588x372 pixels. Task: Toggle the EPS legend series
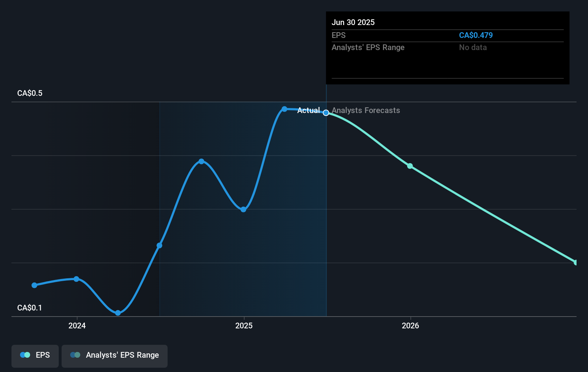(x=35, y=356)
